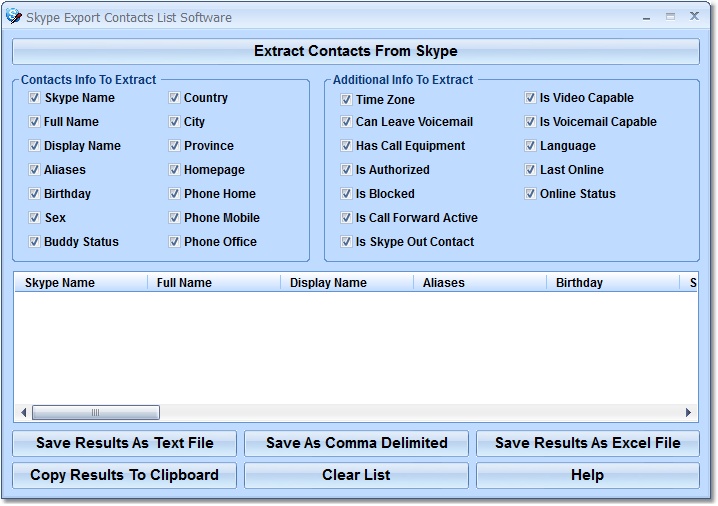Click Save Results As Excel File
The width and height of the screenshot is (718, 506).
pos(588,443)
